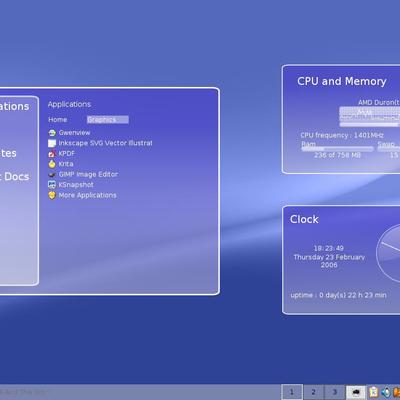Screen dimensions: 400x400
Task: Click the More Applications label
Action: tap(88, 195)
